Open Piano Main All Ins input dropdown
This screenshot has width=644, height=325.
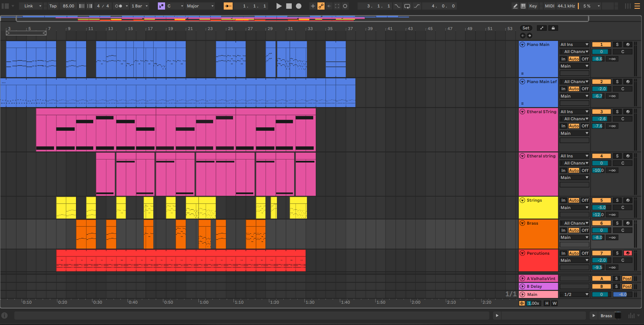pyautogui.click(x=574, y=45)
